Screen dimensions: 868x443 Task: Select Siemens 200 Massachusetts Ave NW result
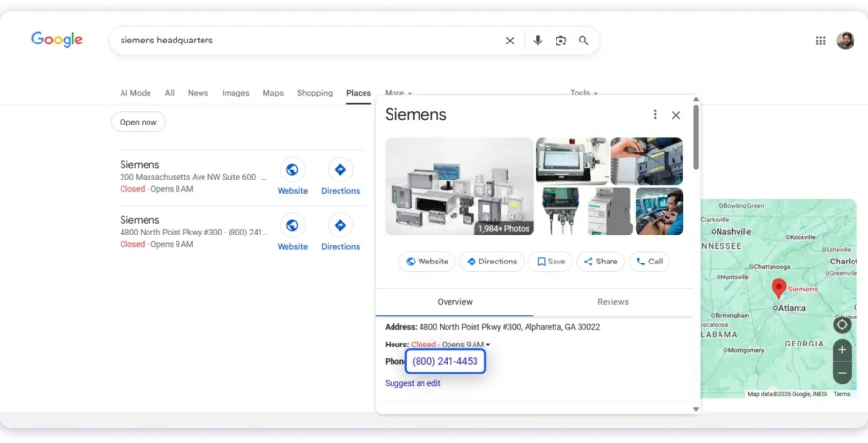point(193,177)
